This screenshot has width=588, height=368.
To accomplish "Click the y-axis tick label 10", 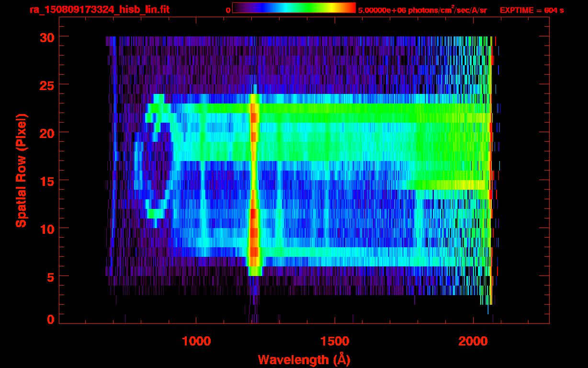I will (47, 229).
